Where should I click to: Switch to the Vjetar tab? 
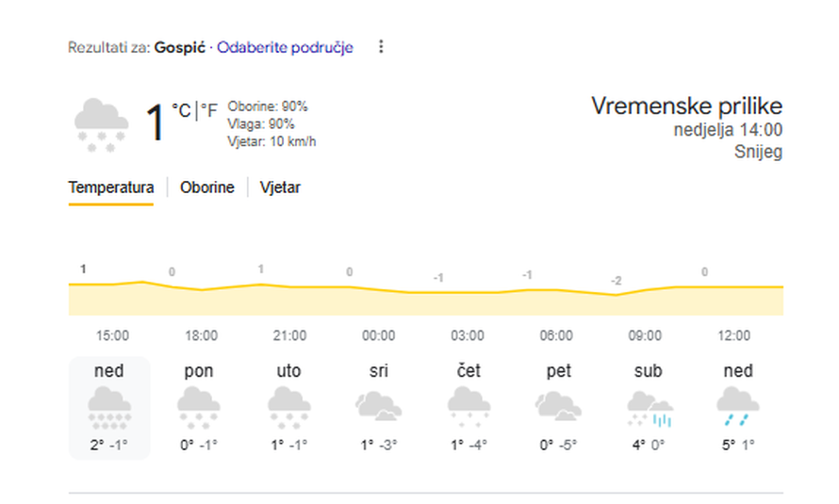coord(281,187)
